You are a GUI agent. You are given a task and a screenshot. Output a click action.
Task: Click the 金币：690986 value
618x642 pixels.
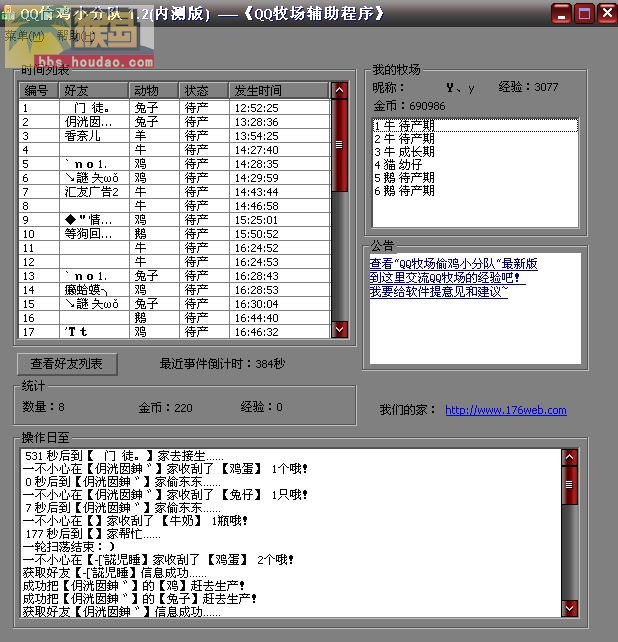pyautogui.click(x=409, y=106)
